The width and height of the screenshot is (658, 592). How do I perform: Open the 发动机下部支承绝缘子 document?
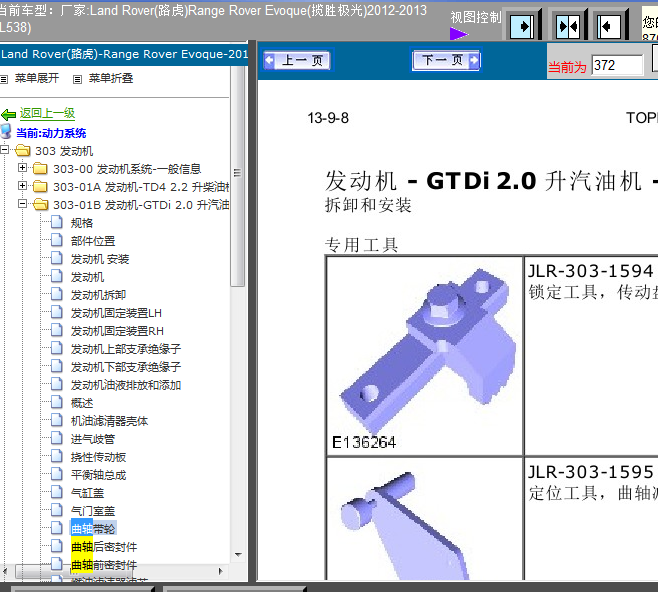(126, 367)
